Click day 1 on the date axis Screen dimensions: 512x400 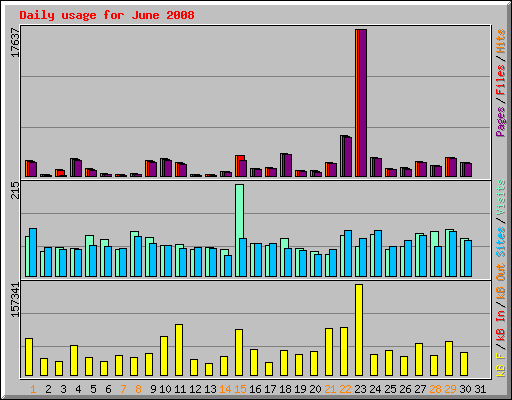coord(33,389)
